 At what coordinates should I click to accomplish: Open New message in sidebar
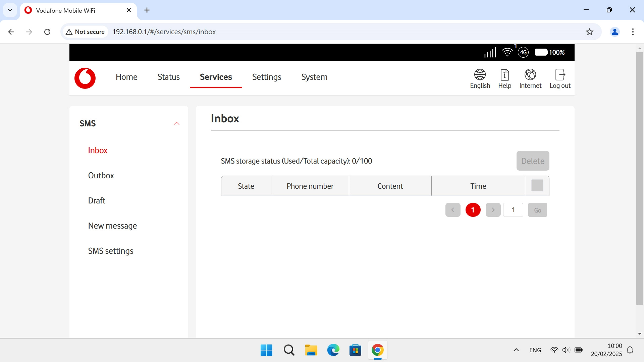(112, 226)
